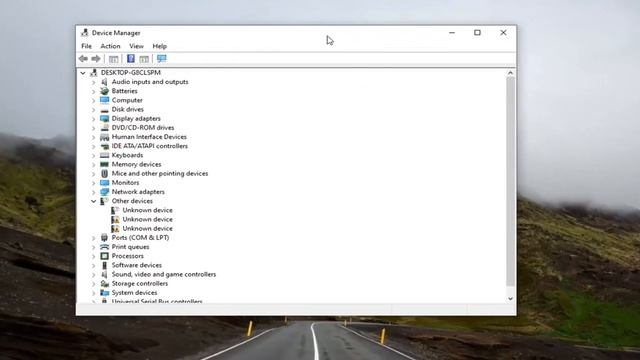Viewport: 640px width, 360px height.
Task: Select the Print queues label
Action: (131, 247)
